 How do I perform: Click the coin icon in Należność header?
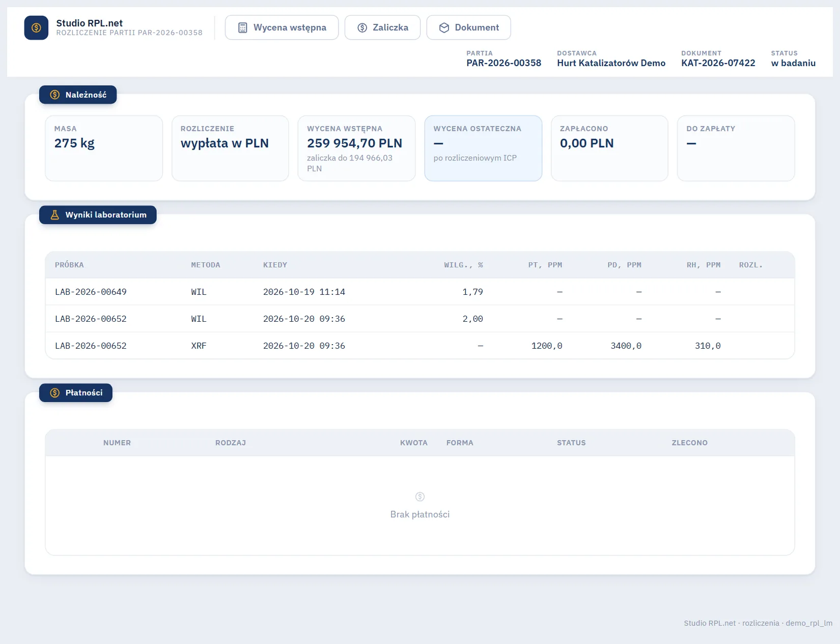pos(55,95)
